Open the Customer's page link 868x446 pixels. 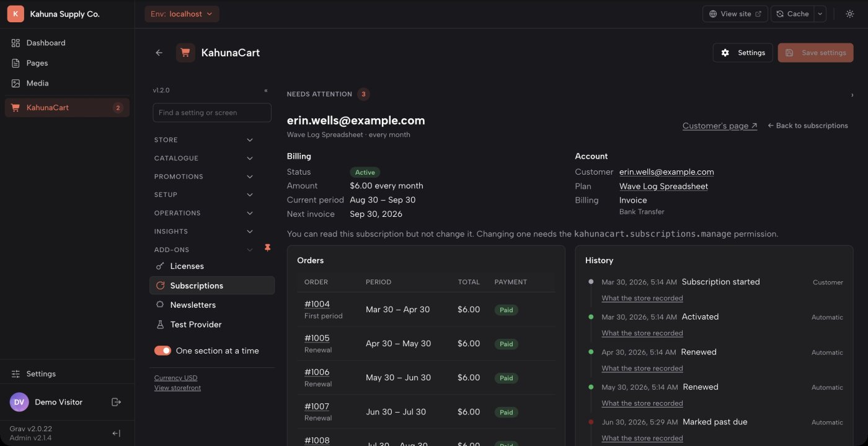click(x=720, y=126)
